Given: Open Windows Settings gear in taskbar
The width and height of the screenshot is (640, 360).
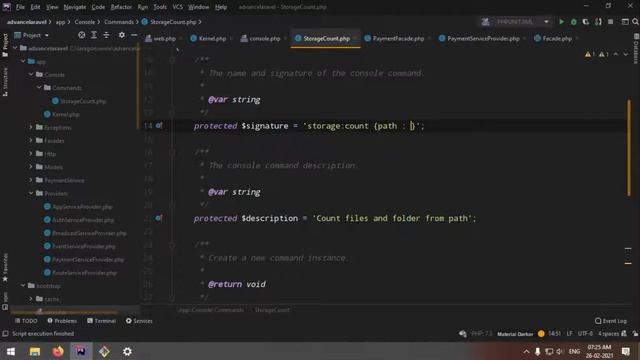Looking at the screenshot, I should click(127, 351).
